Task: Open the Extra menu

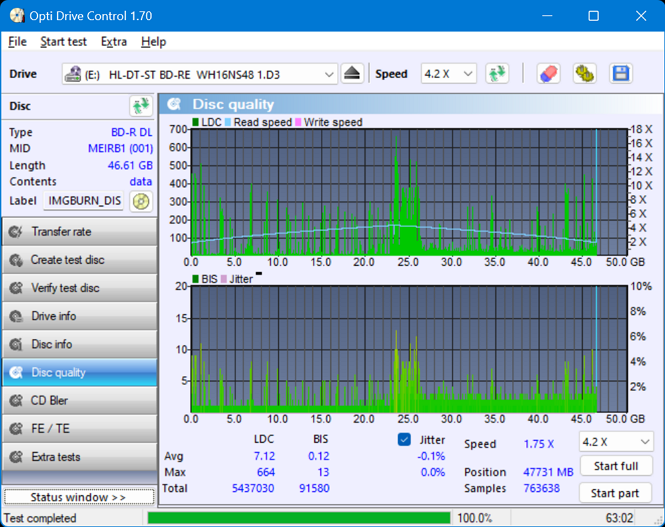Action: coord(114,42)
